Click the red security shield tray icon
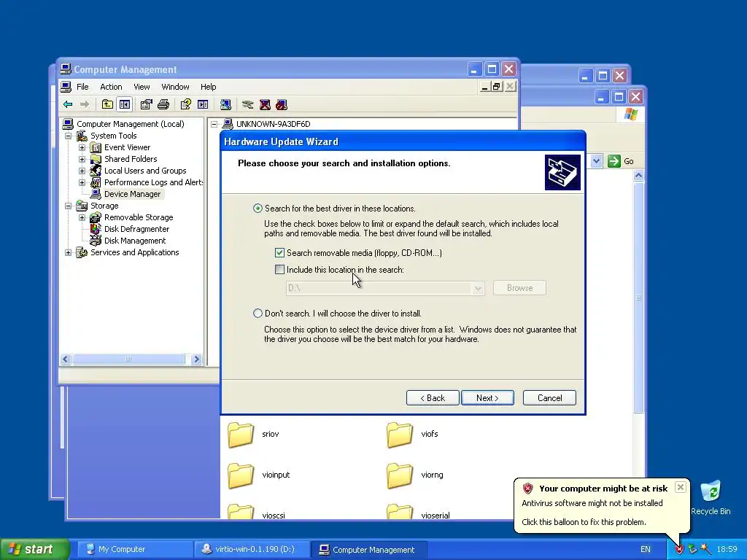This screenshot has height=560, width=747. 679,550
